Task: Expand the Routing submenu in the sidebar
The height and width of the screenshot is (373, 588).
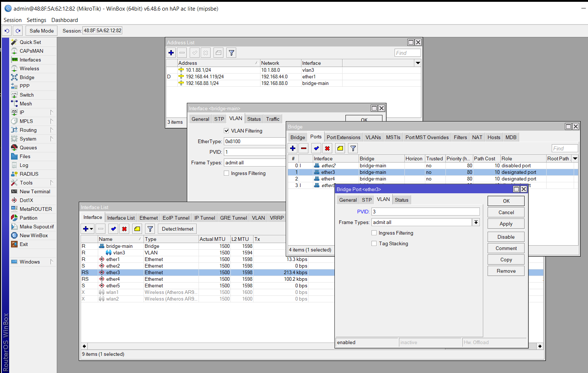Action: (51, 130)
